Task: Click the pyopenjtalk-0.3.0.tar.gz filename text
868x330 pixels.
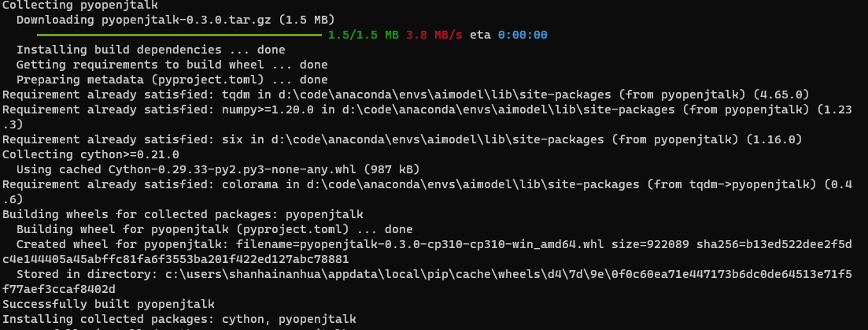Action: [187, 20]
